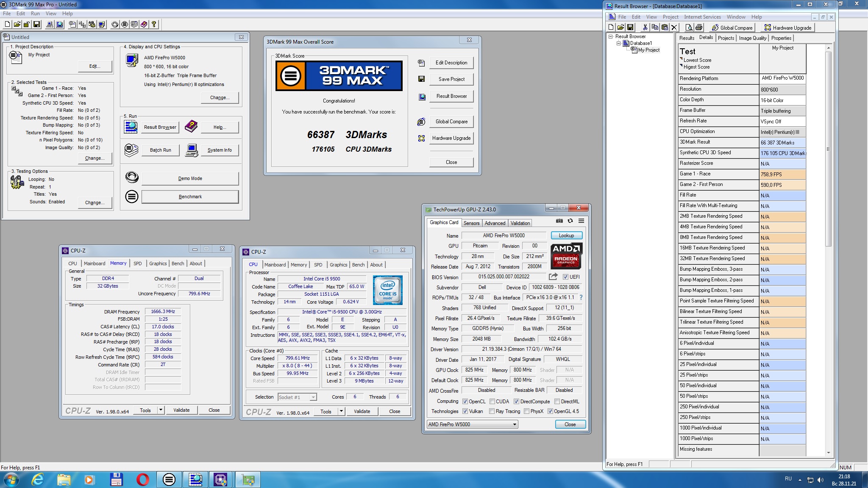Click the Open project folder icon in 3DMark toolbar
The height and width of the screenshot is (488, 868).
17,24
